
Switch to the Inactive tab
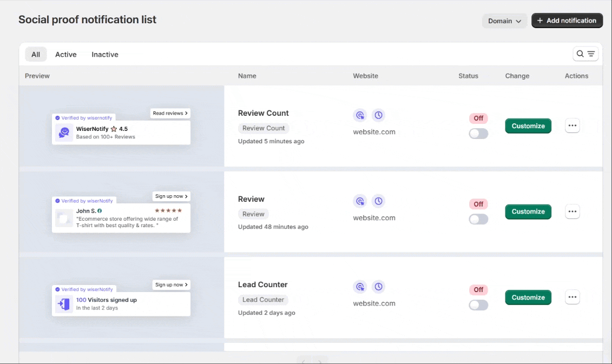point(105,55)
